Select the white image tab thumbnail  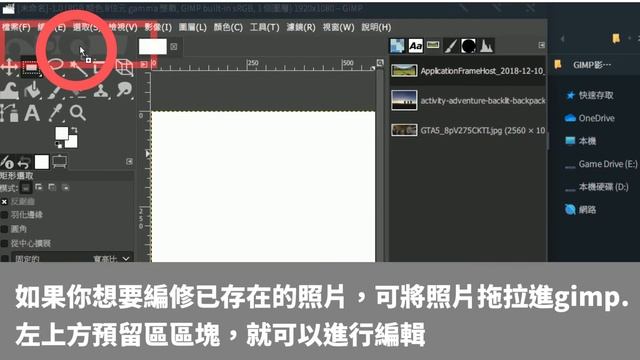pos(153,47)
